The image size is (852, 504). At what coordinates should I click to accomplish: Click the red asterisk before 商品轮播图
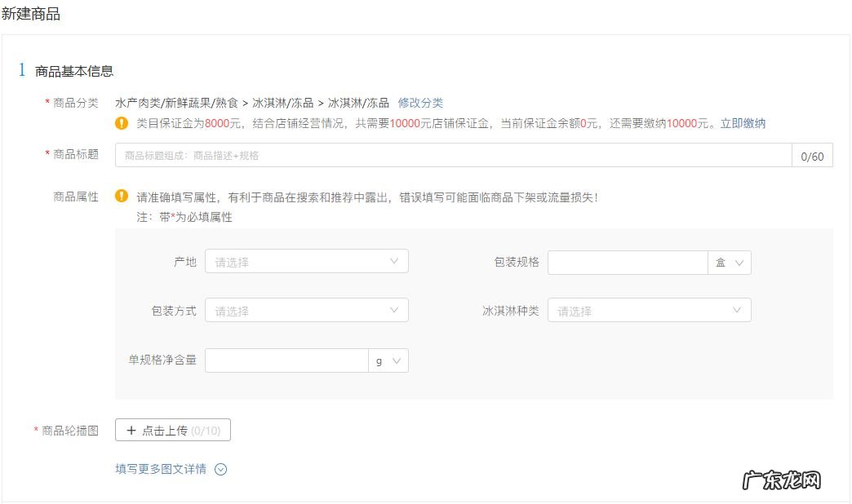click(35, 427)
